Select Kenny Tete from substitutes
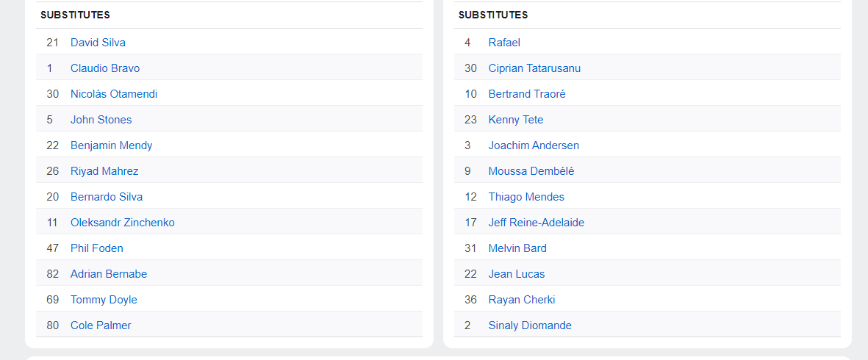 tap(516, 120)
